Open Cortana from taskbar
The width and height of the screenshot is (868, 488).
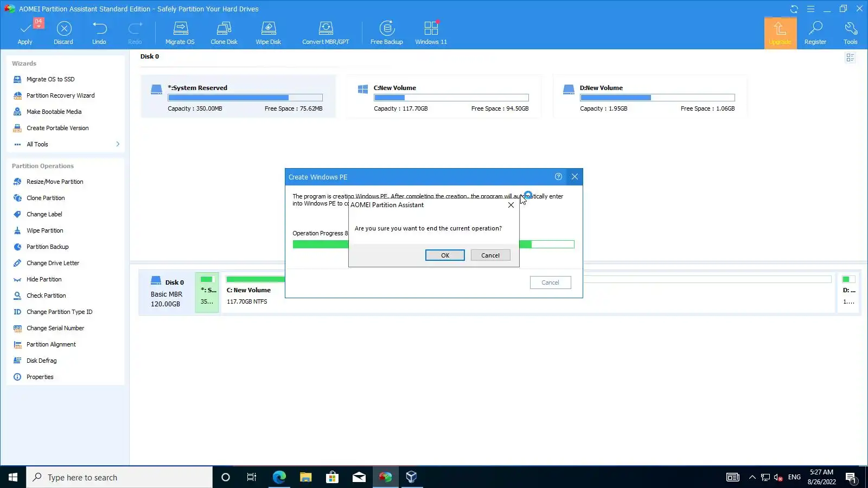[x=226, y=477]
